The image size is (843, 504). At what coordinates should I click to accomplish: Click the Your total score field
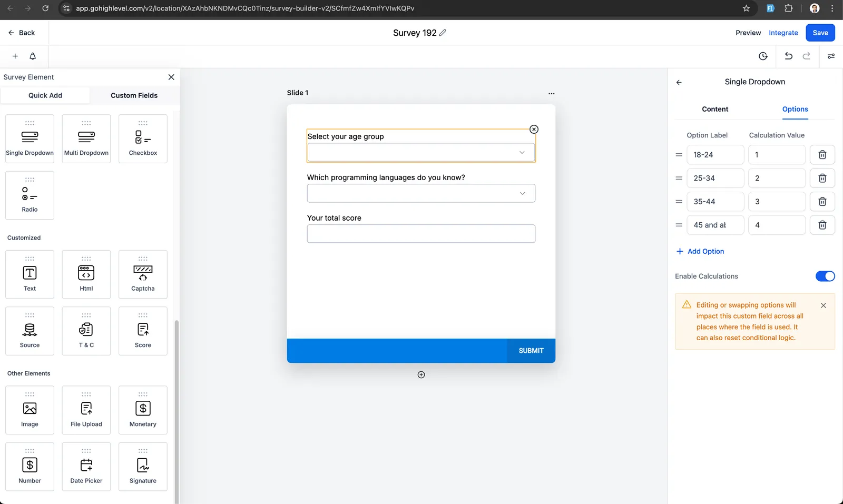421,234
